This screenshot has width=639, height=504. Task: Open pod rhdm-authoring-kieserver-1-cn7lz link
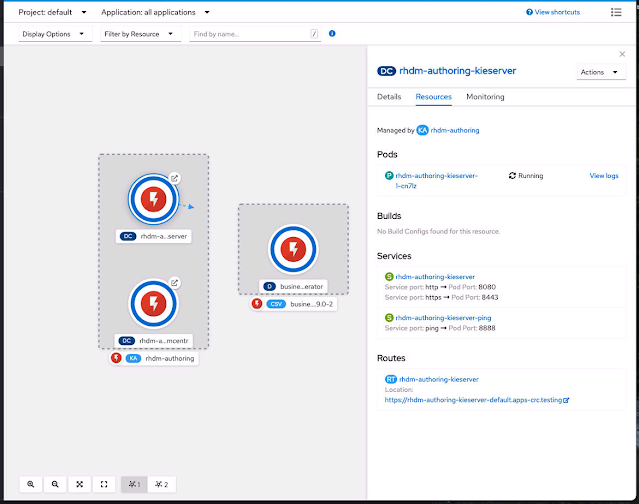[x=436, y=180]
